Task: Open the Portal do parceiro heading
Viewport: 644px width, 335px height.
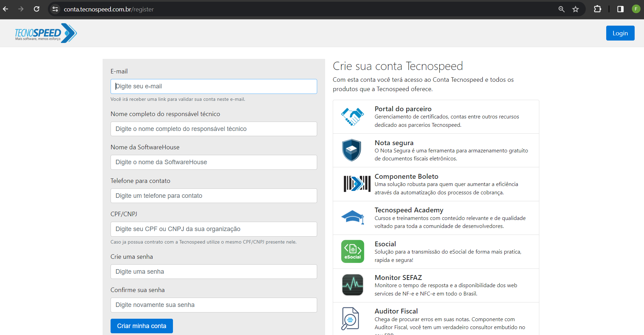Action: coord(403,109)
